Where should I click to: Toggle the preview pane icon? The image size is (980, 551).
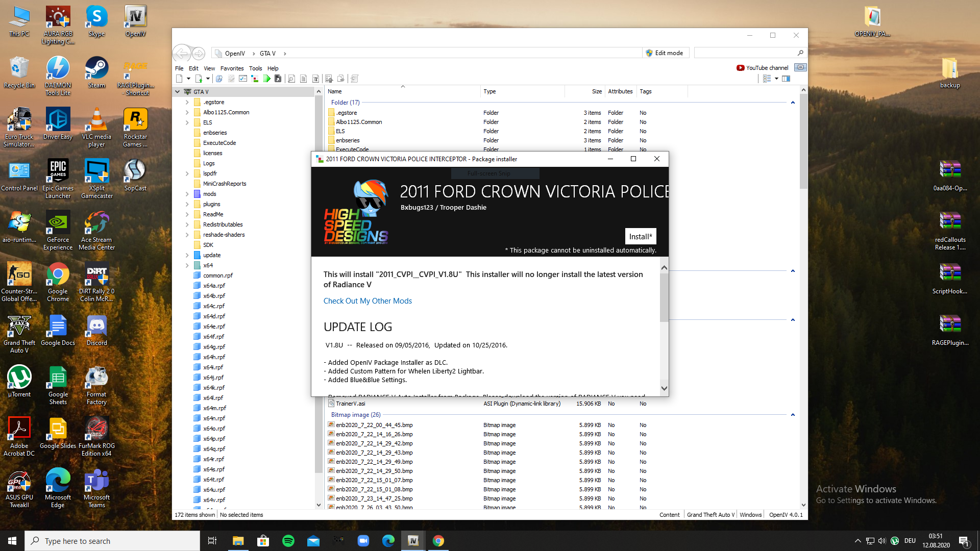786,79
